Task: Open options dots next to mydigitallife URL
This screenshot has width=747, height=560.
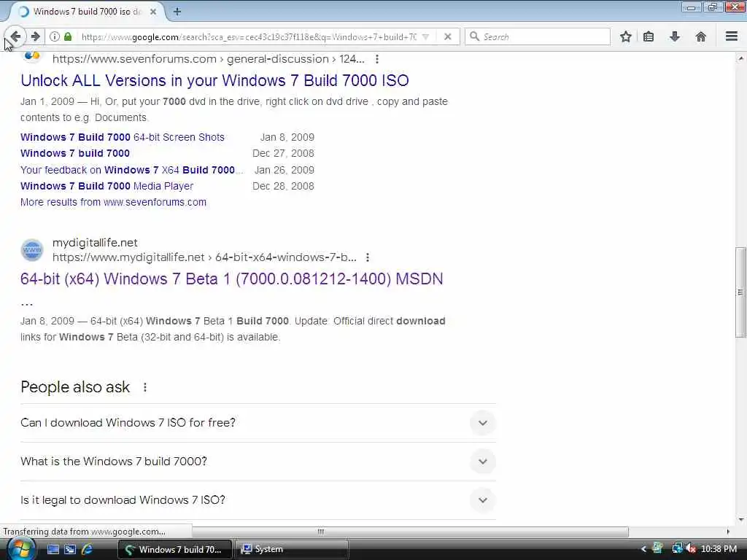Action: [368, 257]
